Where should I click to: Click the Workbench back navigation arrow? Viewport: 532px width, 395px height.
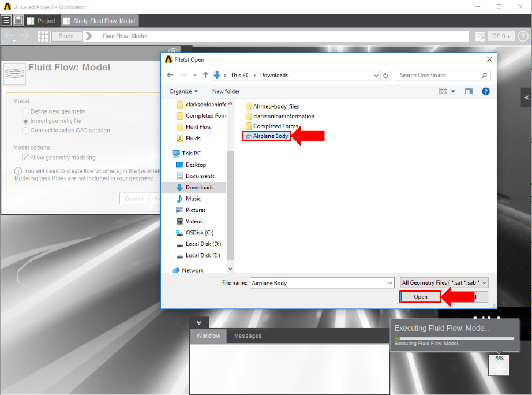pyautogui.click(x=9, y=35)
